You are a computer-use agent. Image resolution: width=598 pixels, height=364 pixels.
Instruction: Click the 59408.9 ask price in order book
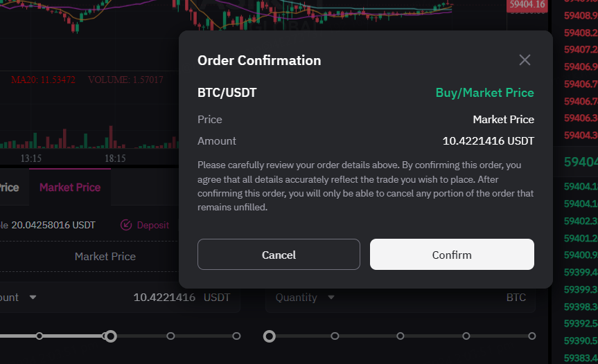tap(581, 16)
